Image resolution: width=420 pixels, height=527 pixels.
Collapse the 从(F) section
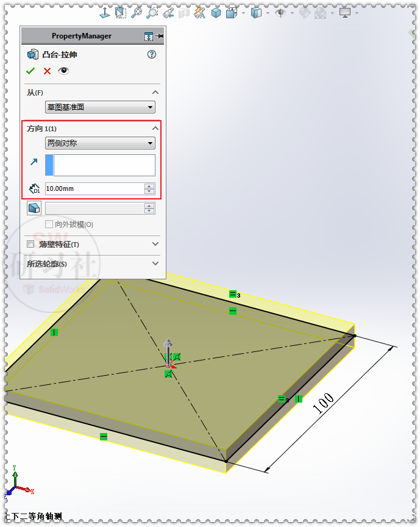[155, 93]
